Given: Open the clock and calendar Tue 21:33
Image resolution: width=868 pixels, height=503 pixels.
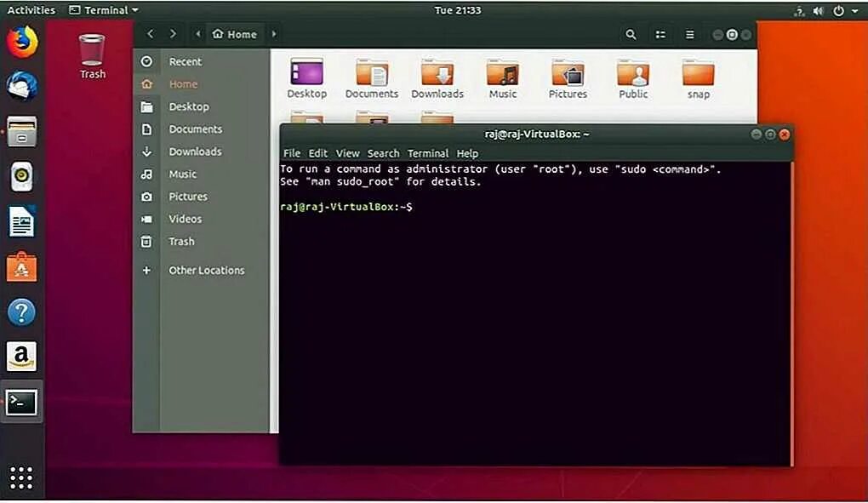Looking at the screenshot, I should click(458, 10).
